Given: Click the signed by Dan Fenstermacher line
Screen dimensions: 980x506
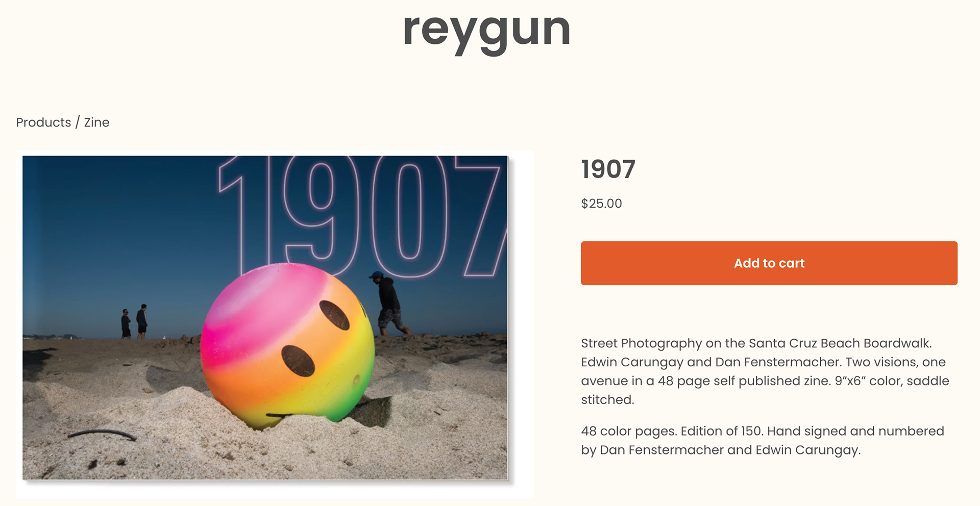Looking at the screenshot, I should [721, 450].
